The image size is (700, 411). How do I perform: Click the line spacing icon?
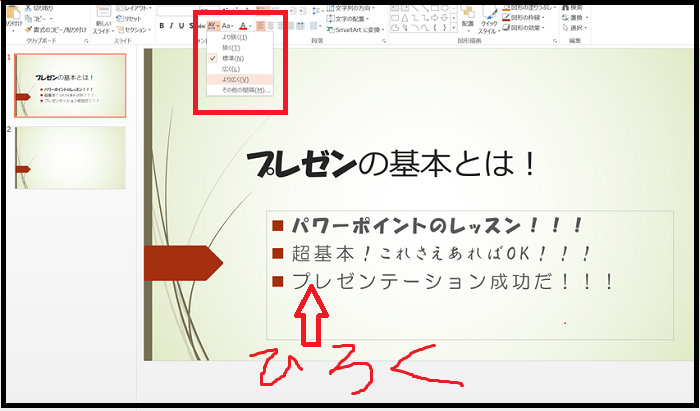tap(317, 10)
